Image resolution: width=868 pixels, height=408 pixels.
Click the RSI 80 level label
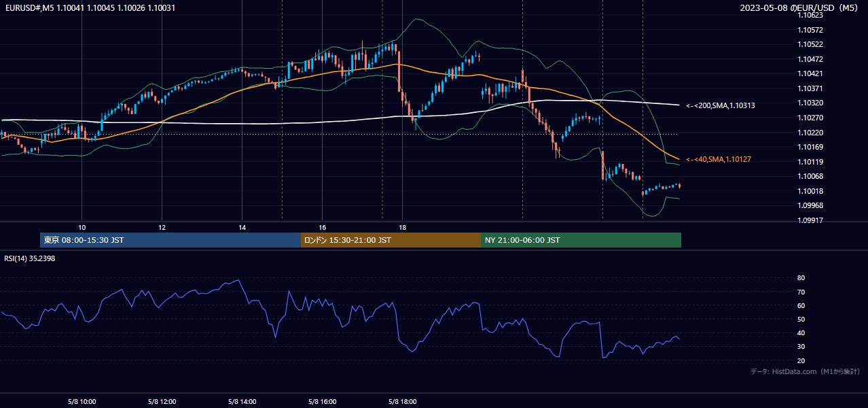point(801,278)
